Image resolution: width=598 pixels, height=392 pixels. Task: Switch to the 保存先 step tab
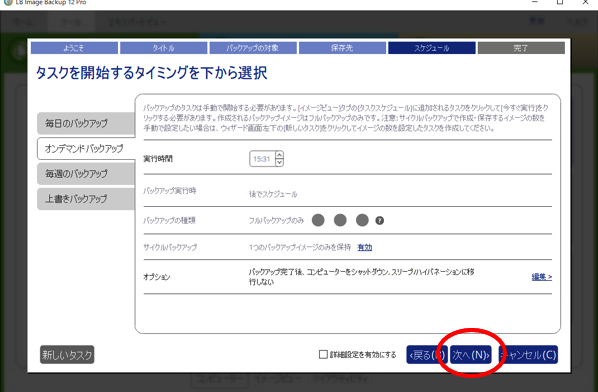[342, 48]
